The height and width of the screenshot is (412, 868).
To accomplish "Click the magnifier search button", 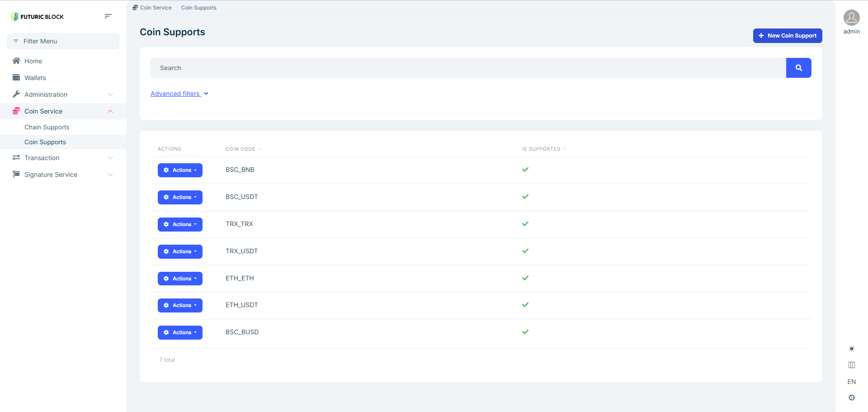I will coord(798,68).
